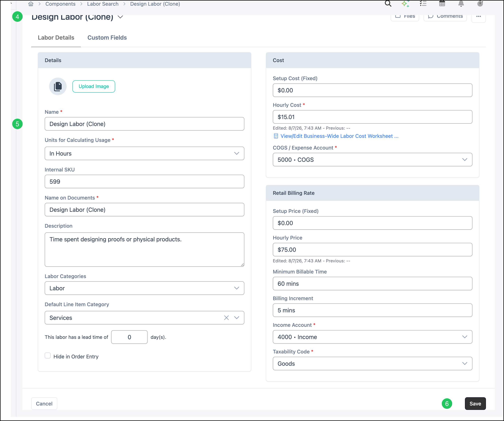
Task: Toggle the Hide in Order Entry checkbox
Action: tap(48, 356)
